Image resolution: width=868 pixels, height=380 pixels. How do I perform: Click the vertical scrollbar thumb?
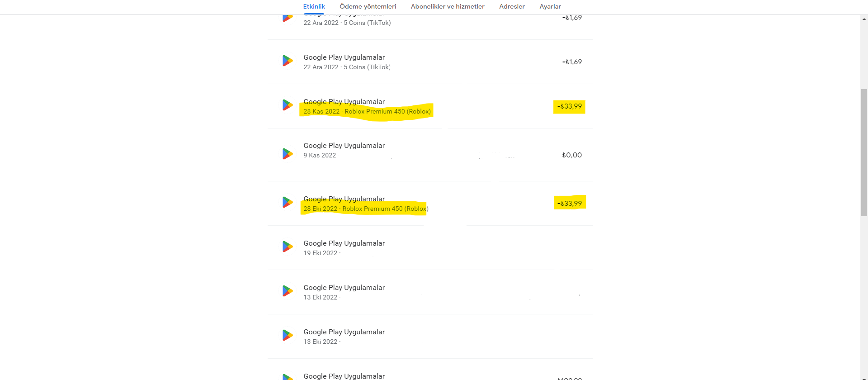pyautogui.click(x=864, y=154)
